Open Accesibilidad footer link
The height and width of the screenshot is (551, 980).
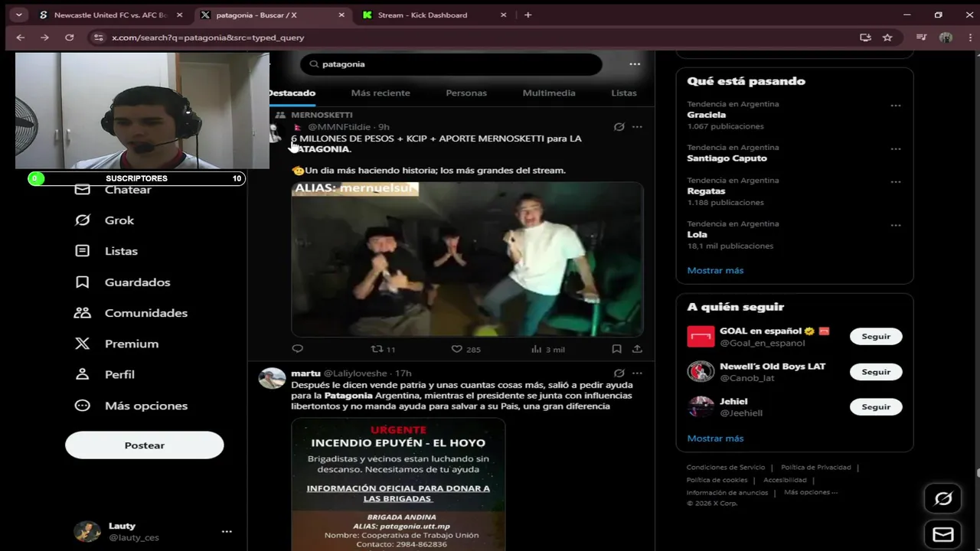tap(785, 480)
